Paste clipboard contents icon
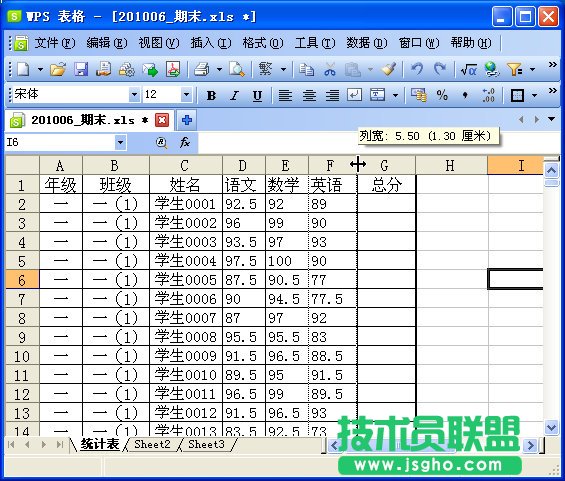565x481 pixels. (352, 69)
